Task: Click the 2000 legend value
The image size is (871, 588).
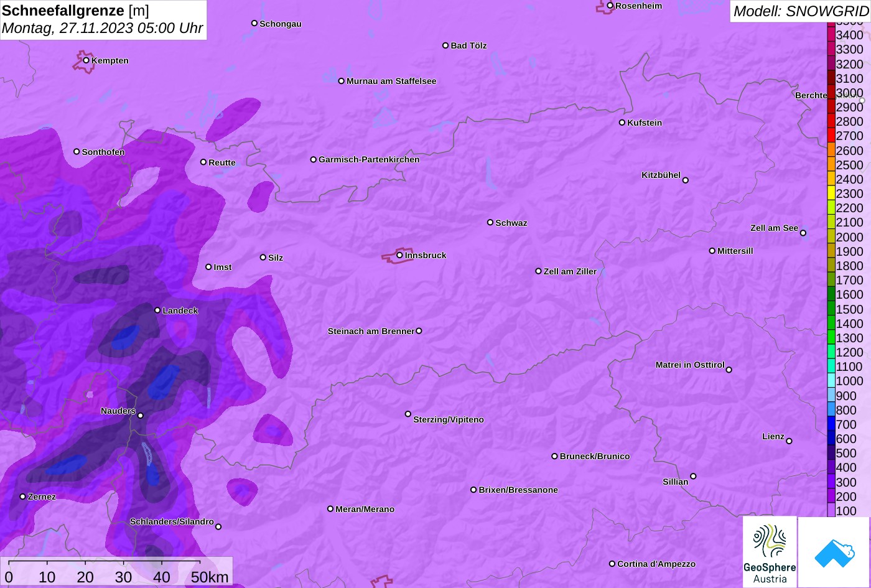Action: [850, 237]
